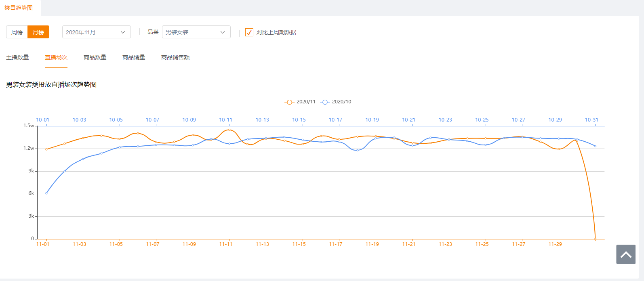Viewport: 644px width, 281px height.
Task: Switch to 周榜 weekly ranking
Action: pyautogui.click(x=17, y=32)
